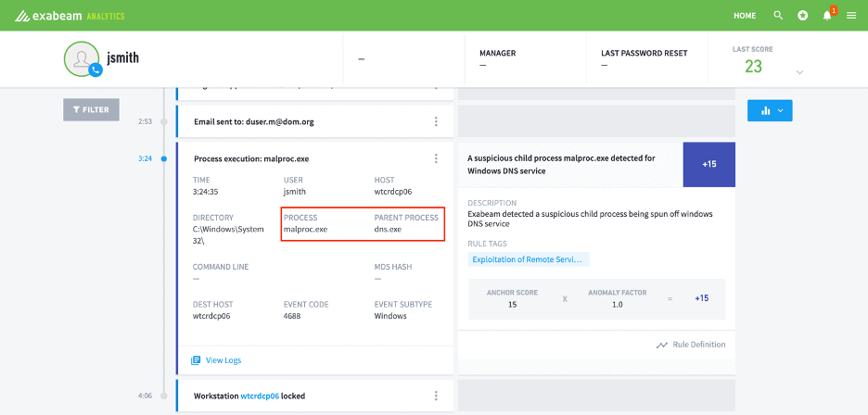This screenshot has height=415, width=868.
Task: Expand the Last Score chevron
Action: [x=799, y=72]
